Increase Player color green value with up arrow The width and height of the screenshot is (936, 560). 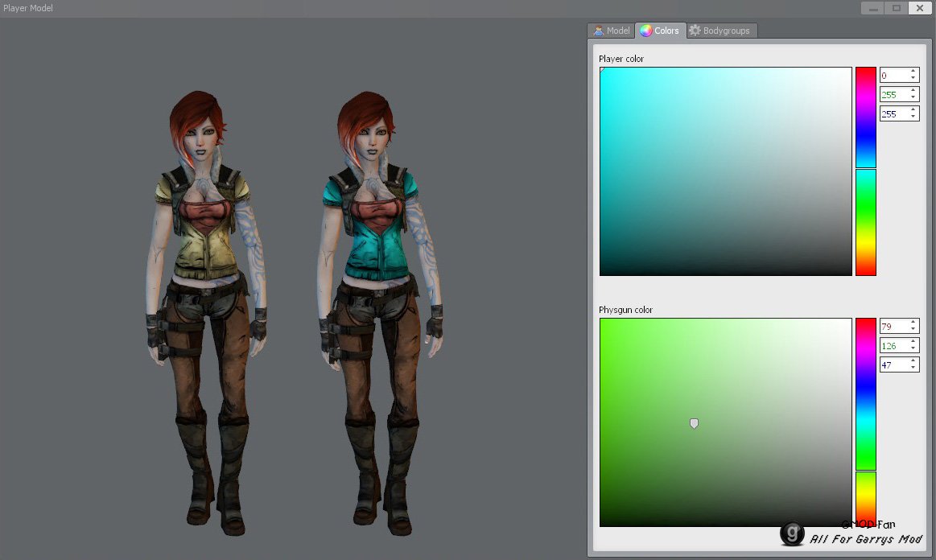pos(913,91)
